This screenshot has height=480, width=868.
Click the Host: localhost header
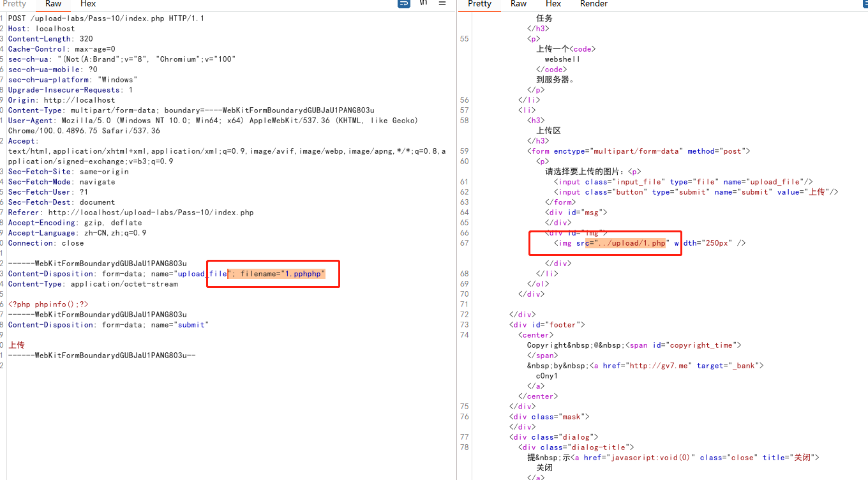pyautogui.click(x=41, y=29)
